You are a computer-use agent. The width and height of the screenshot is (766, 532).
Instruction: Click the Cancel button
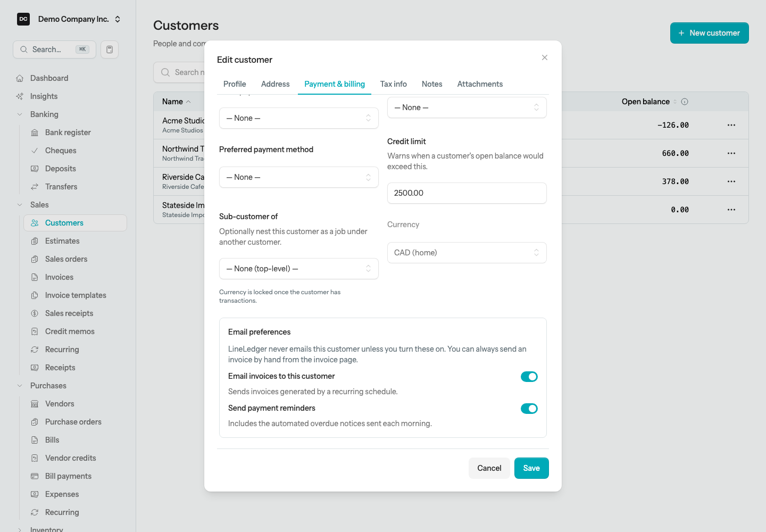tap(489, 468)
